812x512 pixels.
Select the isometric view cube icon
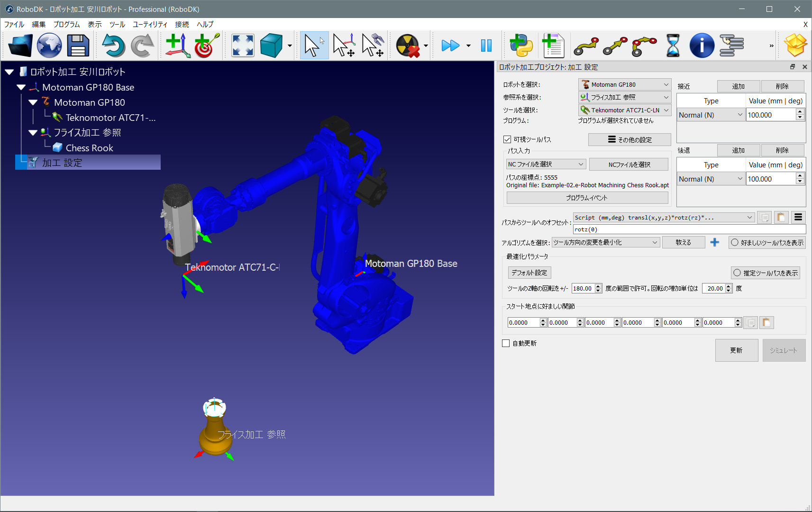pos(272,46)
